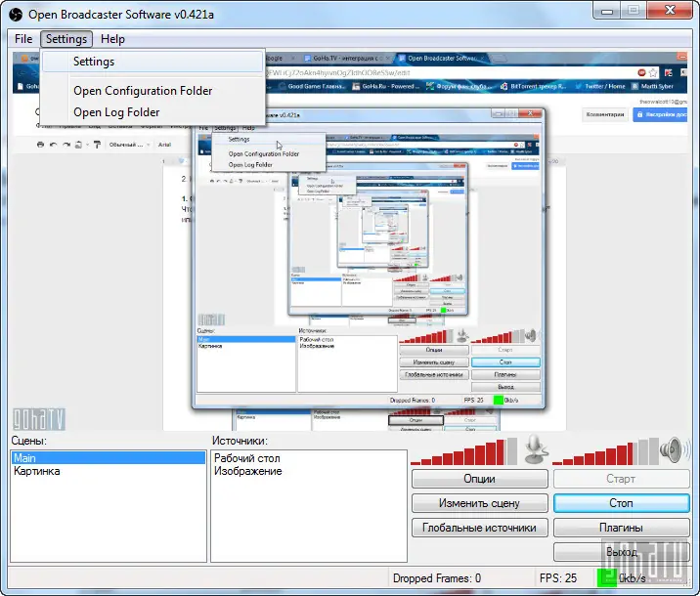The height and width of the screenshot is (596, 700).
Task: Open the Help menu
Action: pyautogui.click(x=112, y=39)
